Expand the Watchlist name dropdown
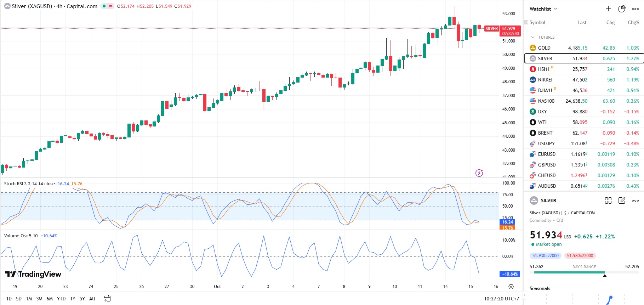Screen dimensions: 644x305 click(x=543, y=9)
